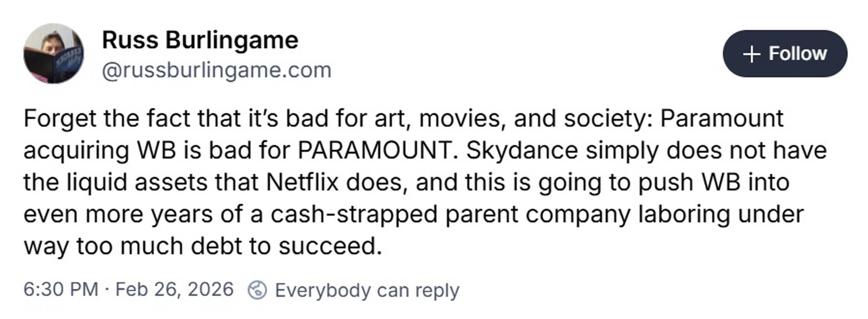This screenshot has height=319, width=868.
Task: Click the word "society:" in the post
Action: tap(608, 118)
